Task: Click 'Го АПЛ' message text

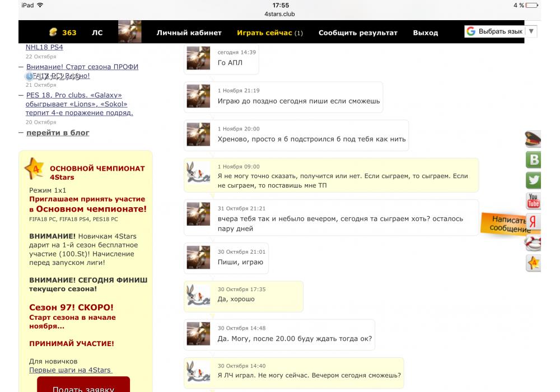Action: (x=230, y=63)
